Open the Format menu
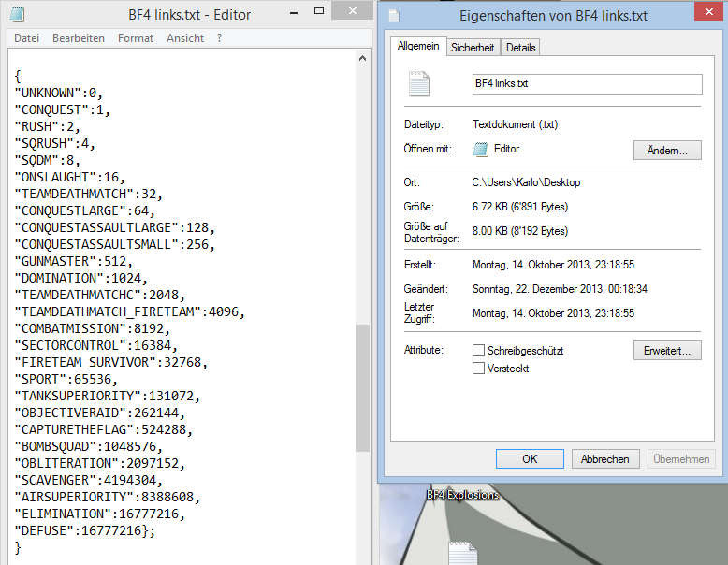 [x=136, y=38]
